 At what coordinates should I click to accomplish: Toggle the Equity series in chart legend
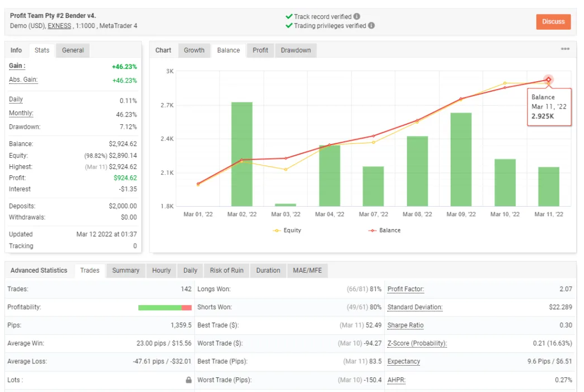pyautogui.click(x=291, y=230)
